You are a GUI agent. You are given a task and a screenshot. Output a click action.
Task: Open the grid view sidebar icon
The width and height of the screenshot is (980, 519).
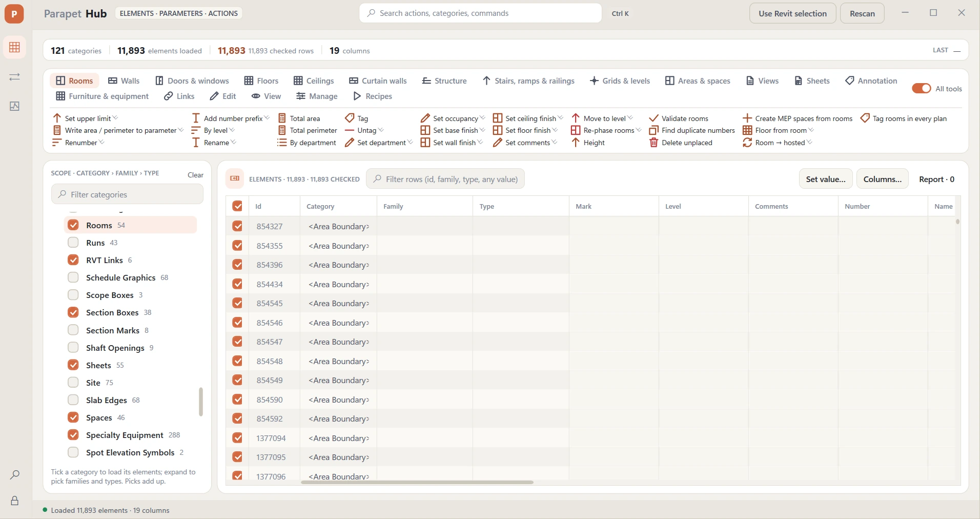click(x=14, y=48)
